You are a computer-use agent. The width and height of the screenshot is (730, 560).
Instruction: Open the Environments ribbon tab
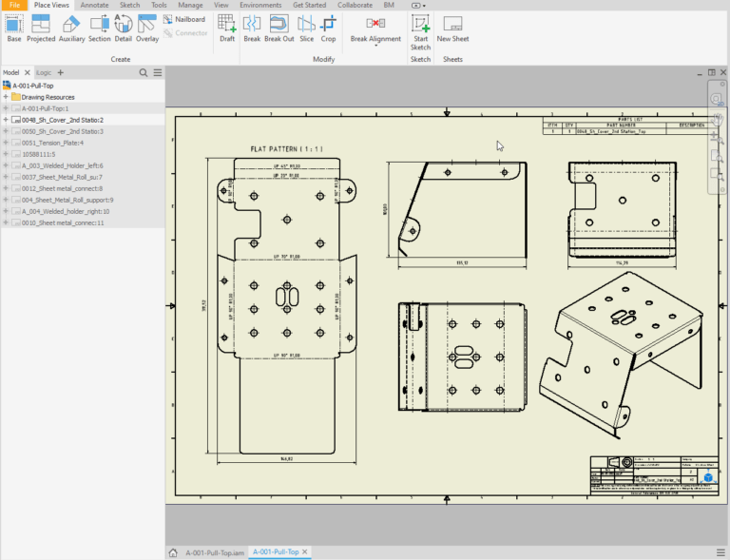click(x=260, y=5)
